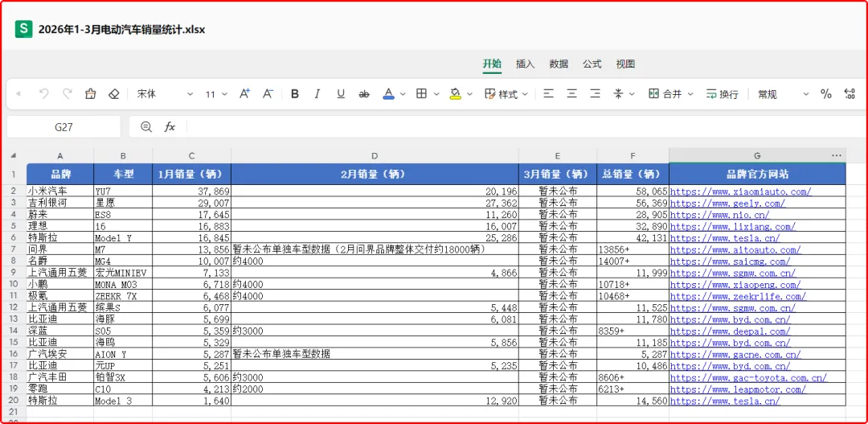Screen dimensions: 868x424
Task: Open the font color dropdown arrow
Action: point(403,94)
